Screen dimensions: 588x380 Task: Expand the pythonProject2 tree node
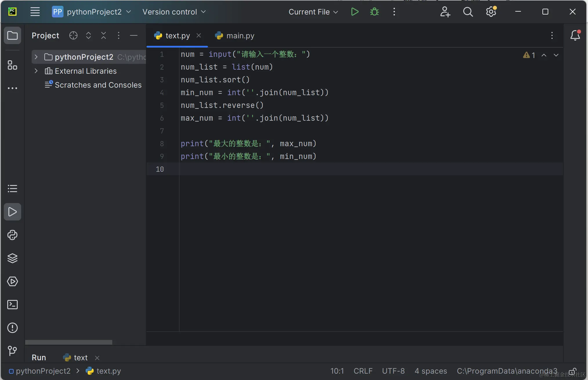pos(36,57)
